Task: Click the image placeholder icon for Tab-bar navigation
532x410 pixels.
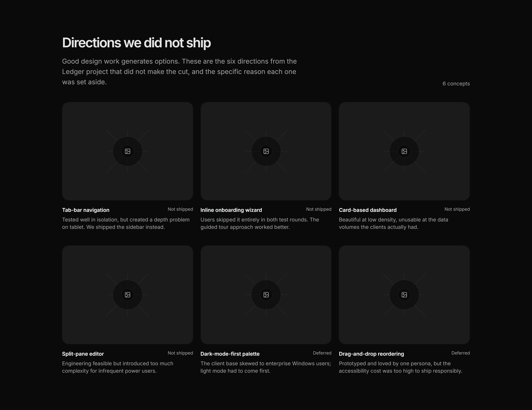Action: pyautogui.click(x=127, y=151)
